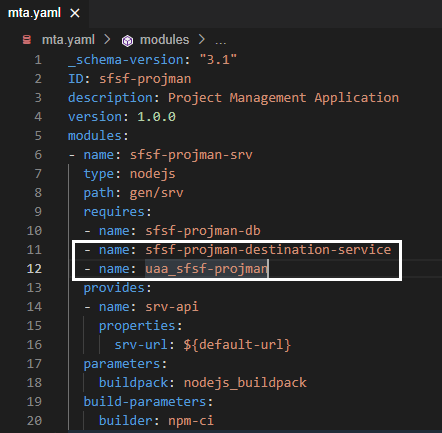Click the "description" key on line 3

pos(110,98)
